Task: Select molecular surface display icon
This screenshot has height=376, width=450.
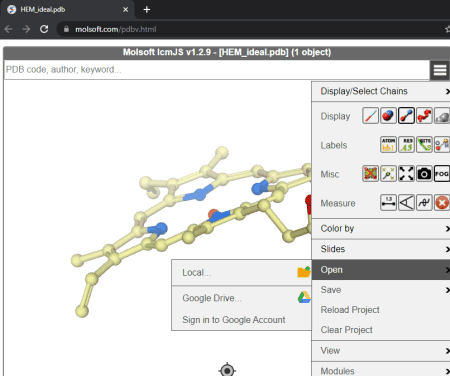Action: click(442, 116)
